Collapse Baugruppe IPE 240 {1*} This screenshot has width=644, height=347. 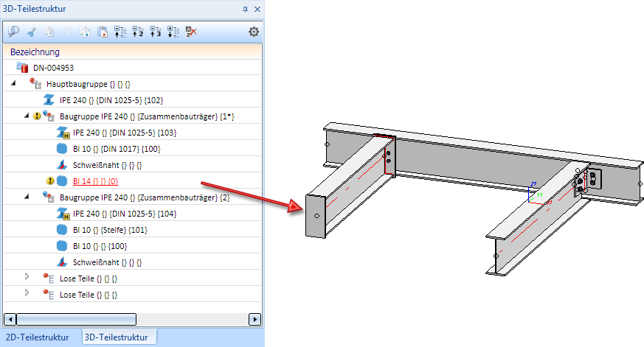coord(27,116)
